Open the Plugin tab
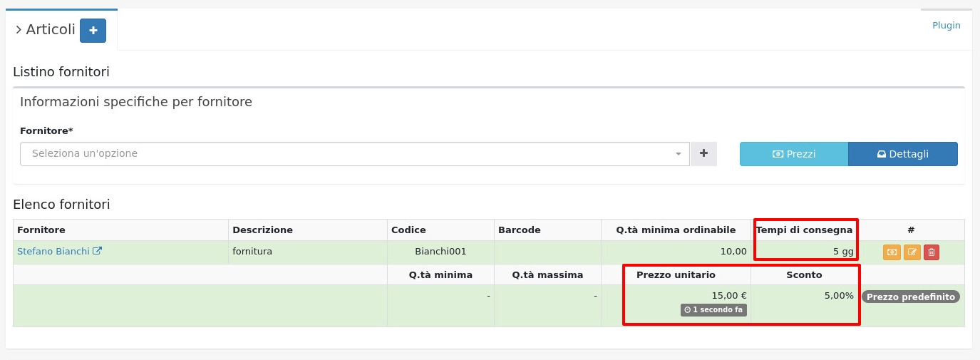This screenshot has width=980, height=360. (x=946, y=26)
